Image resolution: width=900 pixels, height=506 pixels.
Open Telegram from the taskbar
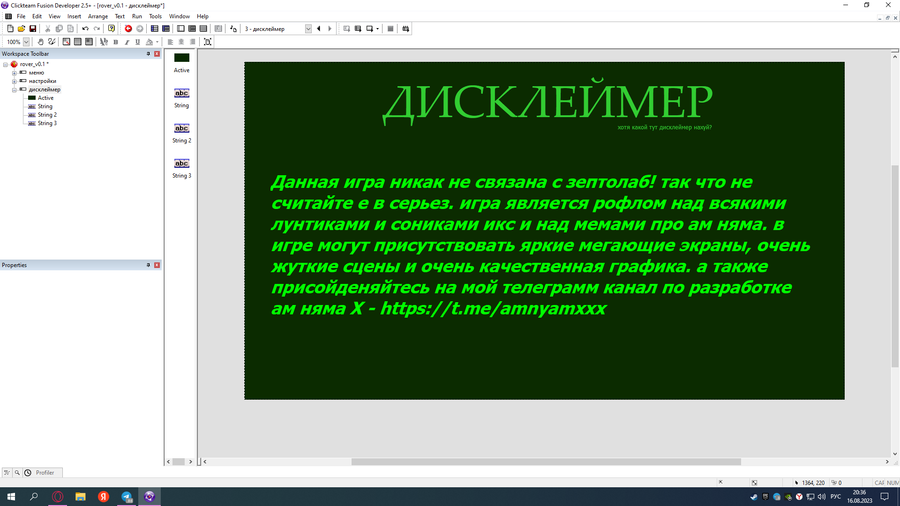[x=126, y=497]
